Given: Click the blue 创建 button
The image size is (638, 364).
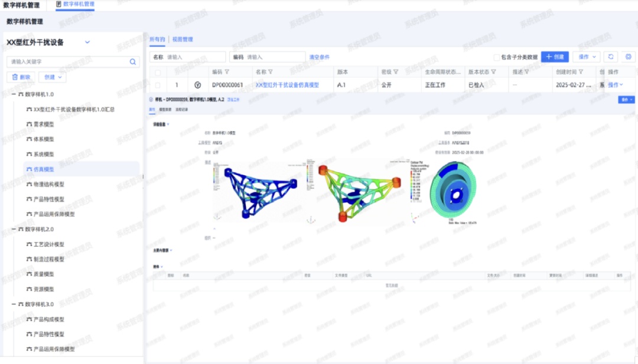Looking at the screenshot, I should pyautogui.click(x=555, y=57).
